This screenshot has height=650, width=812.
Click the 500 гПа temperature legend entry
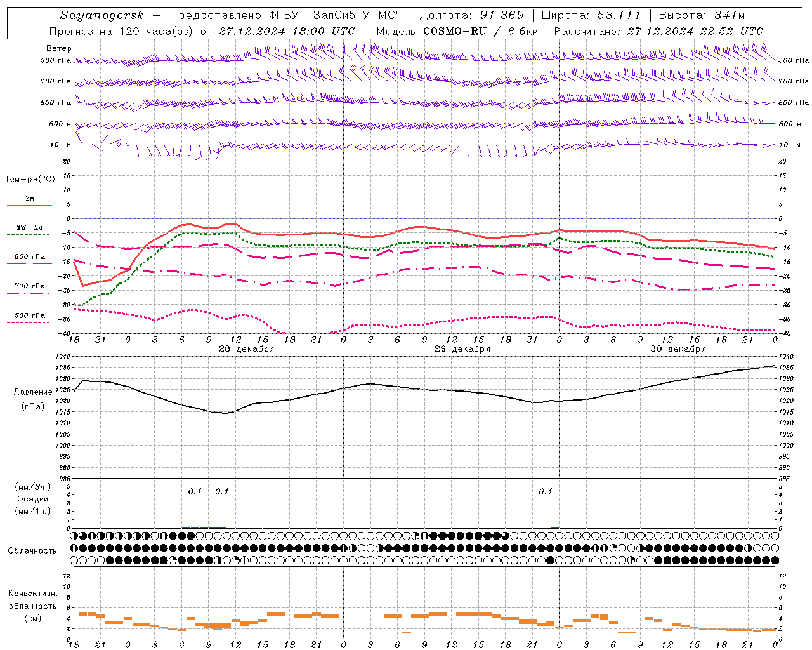tap(30, 315)
